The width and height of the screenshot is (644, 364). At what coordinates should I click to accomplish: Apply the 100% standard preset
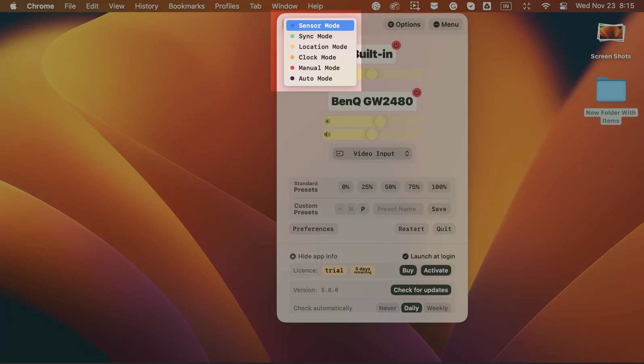point(439,187)
